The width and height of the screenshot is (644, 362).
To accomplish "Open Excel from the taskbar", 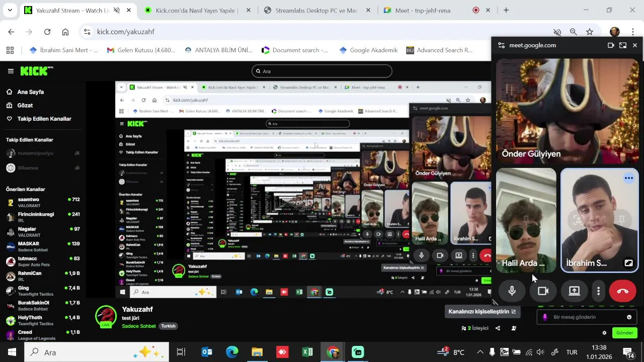I will (x=307, y=352).
